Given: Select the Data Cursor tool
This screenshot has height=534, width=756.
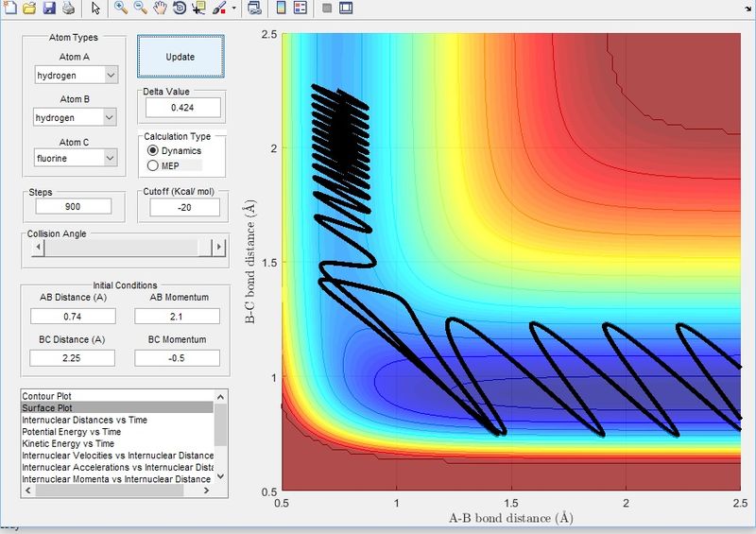Looking at the screenshot, I should coord(198,8).
